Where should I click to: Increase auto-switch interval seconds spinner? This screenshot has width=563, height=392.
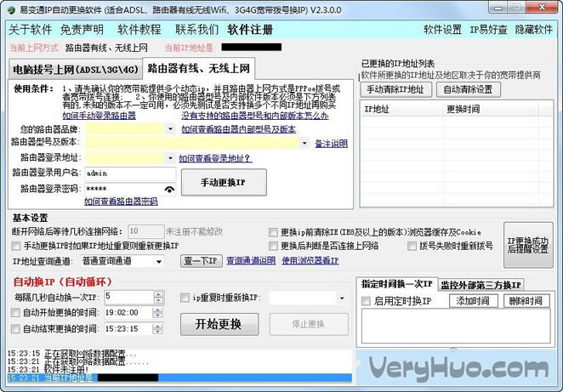click(x=158, y=294)
